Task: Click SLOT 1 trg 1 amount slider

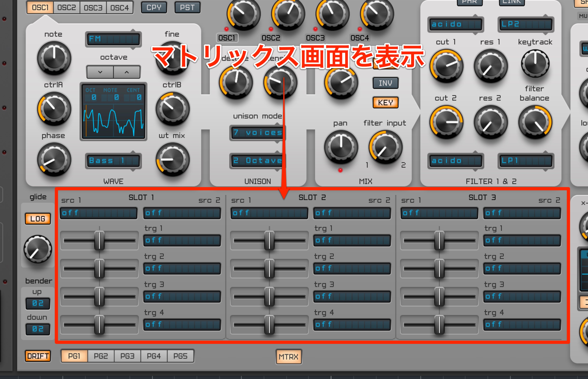Action: pos(99,241)
